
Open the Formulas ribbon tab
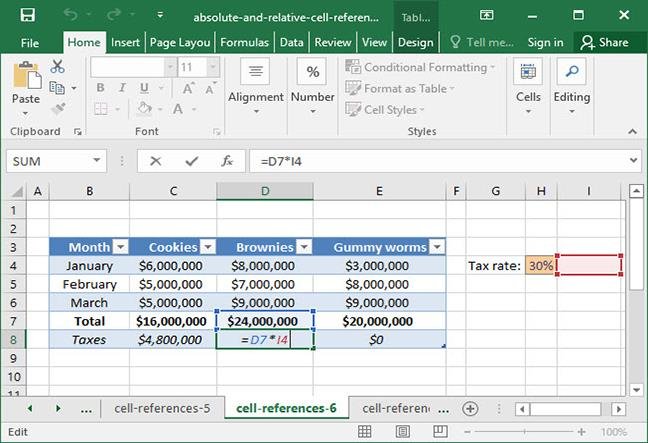tap(245, 43)
